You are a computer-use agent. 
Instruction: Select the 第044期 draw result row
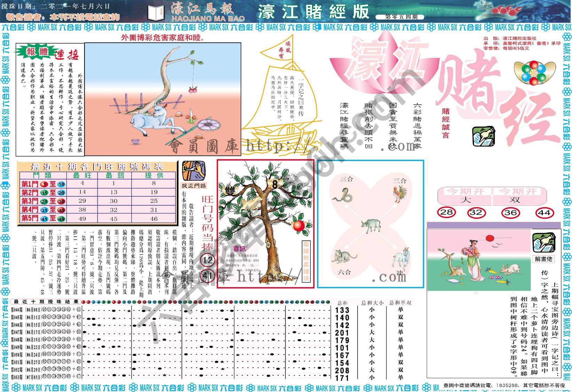(171, 310)
